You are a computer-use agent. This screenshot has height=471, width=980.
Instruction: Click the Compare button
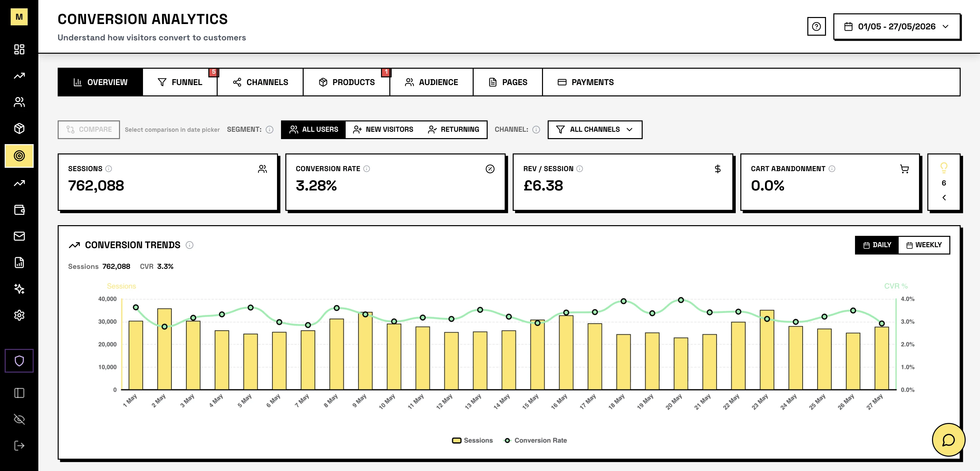pyautogui.click(x=89, y=129)
